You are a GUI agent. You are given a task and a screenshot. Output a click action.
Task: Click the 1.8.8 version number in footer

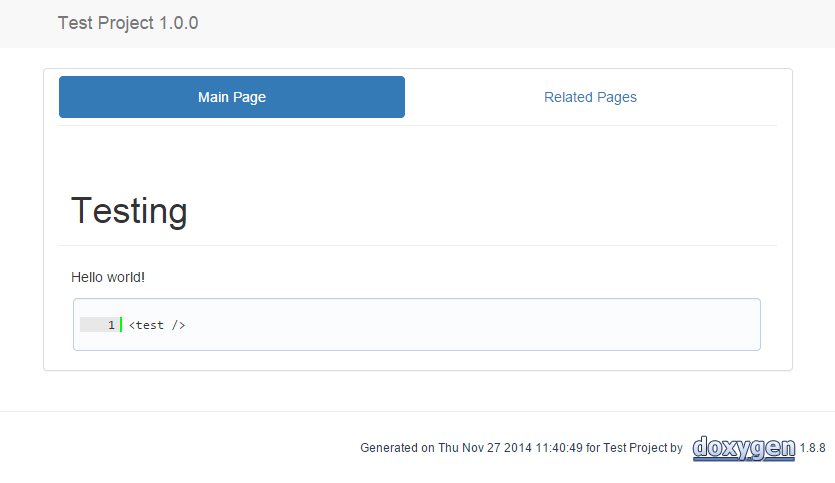point(812,448)
